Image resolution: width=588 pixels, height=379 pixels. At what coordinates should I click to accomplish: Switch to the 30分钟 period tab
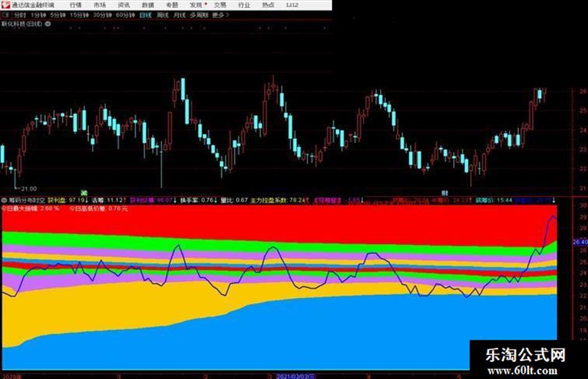click(x=103, y=15)
